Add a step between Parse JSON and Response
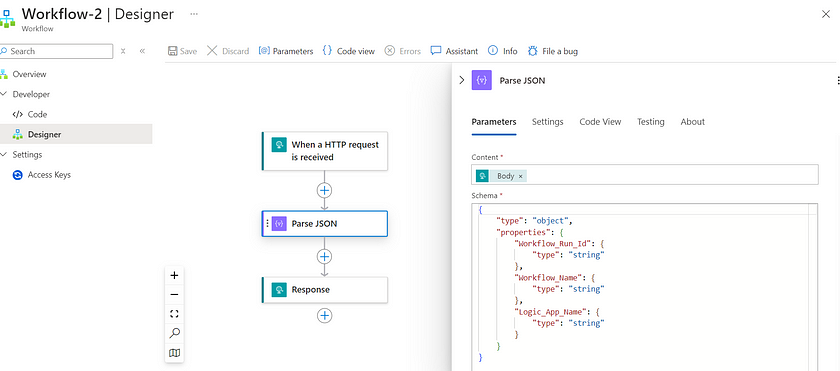 (325, 256)
